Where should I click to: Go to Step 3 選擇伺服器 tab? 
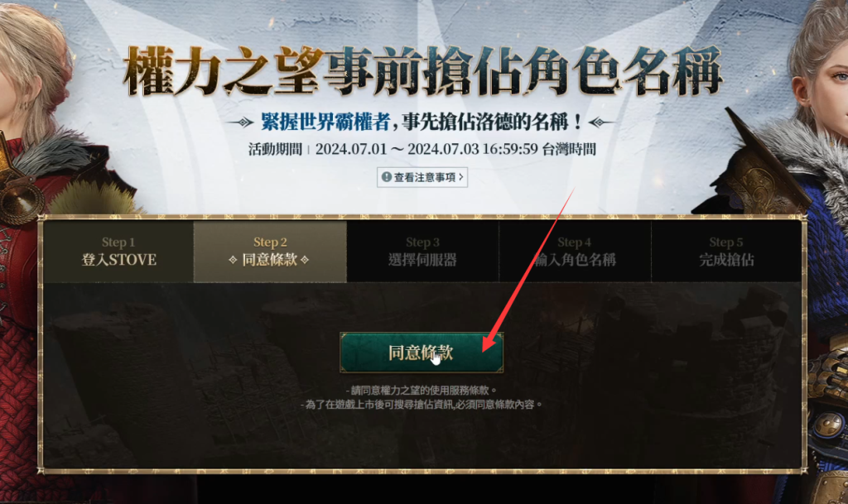pos(422,252)
